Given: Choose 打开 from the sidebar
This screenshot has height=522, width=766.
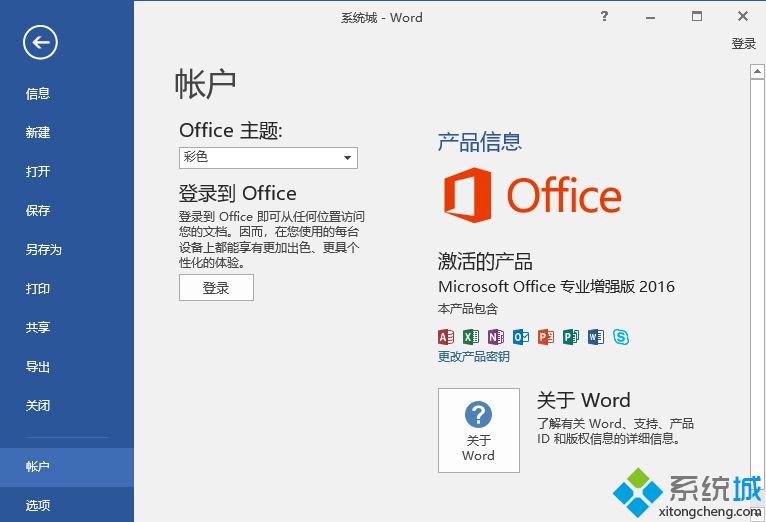Looking at the screenshot, I should click(67, 171).
